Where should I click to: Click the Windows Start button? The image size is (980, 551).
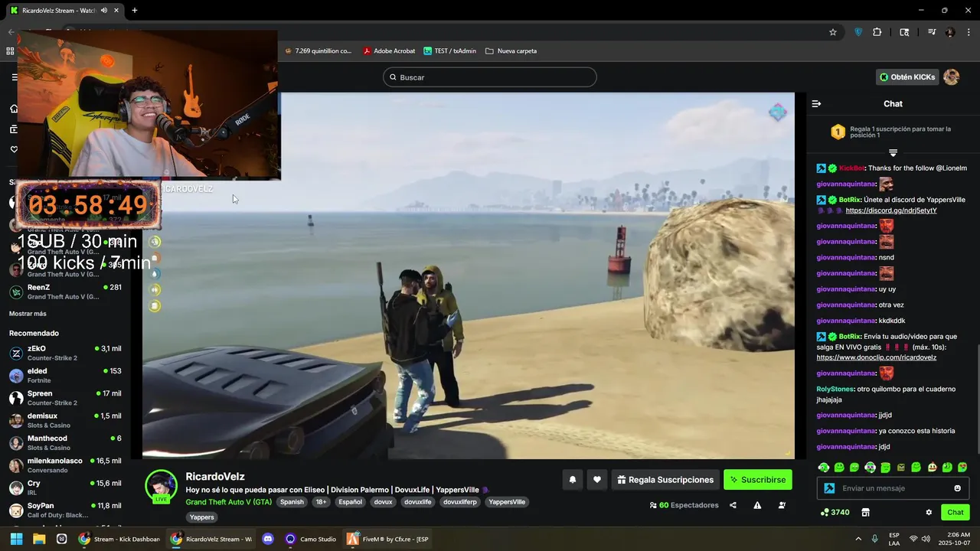coord(16,539)
